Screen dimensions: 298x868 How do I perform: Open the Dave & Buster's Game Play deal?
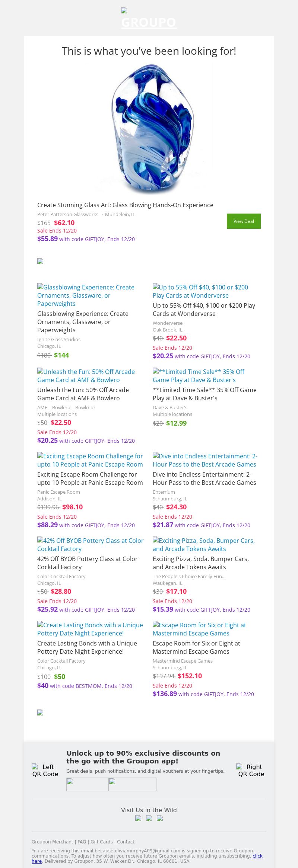tap(199, 376)
